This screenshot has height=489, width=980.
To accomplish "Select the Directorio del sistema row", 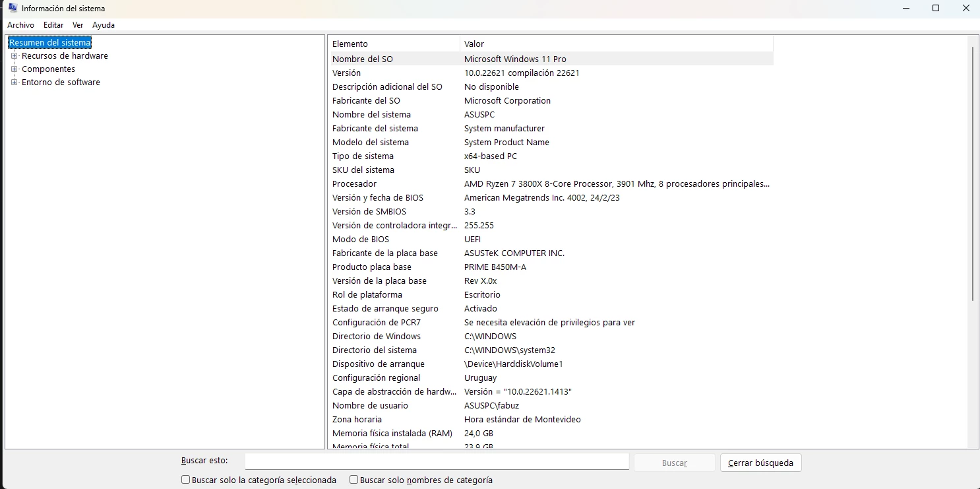I will [x=551, y=350].
